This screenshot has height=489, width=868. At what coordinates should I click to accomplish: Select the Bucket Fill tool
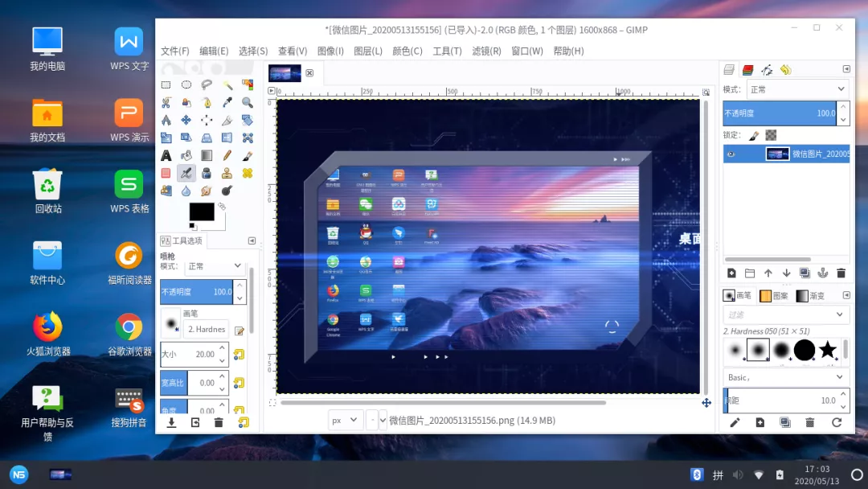[x=186, y=155]
